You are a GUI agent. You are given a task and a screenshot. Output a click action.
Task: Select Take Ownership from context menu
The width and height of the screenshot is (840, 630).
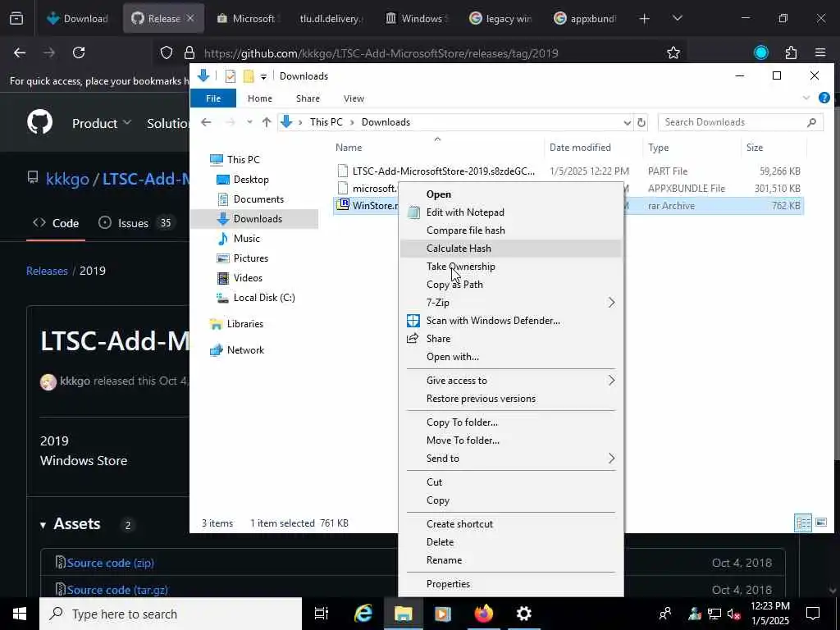(x=510, y=267)
